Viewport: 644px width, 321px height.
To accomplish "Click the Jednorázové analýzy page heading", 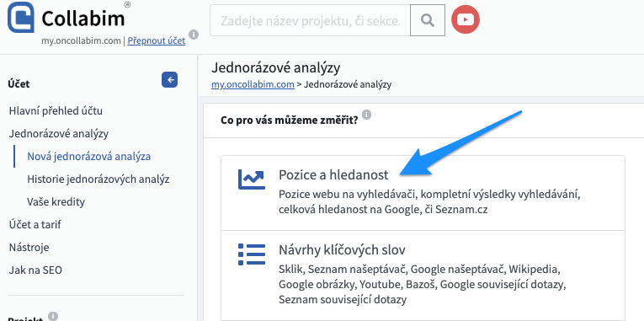I will point(275,67).
